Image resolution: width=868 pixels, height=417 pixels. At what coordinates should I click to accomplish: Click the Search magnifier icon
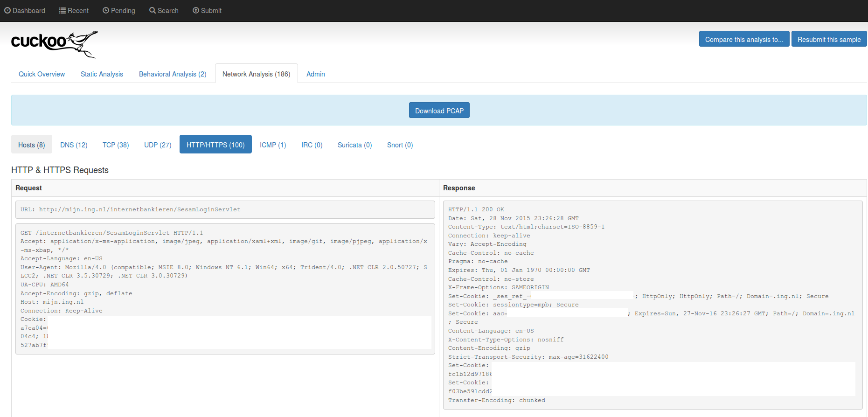pos(153,10)
